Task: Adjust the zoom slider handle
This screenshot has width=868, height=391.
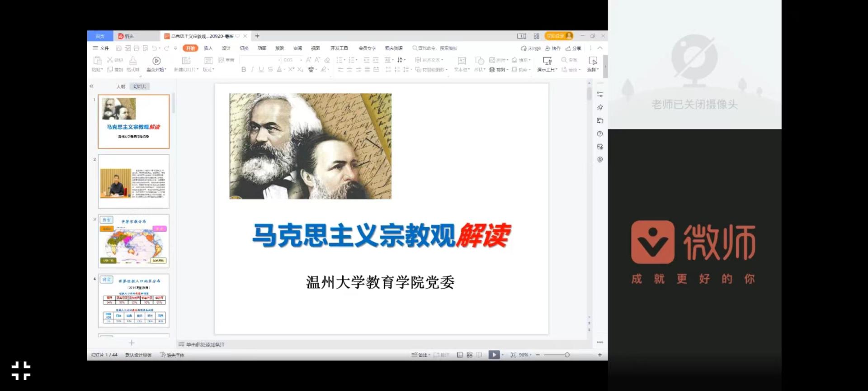Action: click(567, 355)
